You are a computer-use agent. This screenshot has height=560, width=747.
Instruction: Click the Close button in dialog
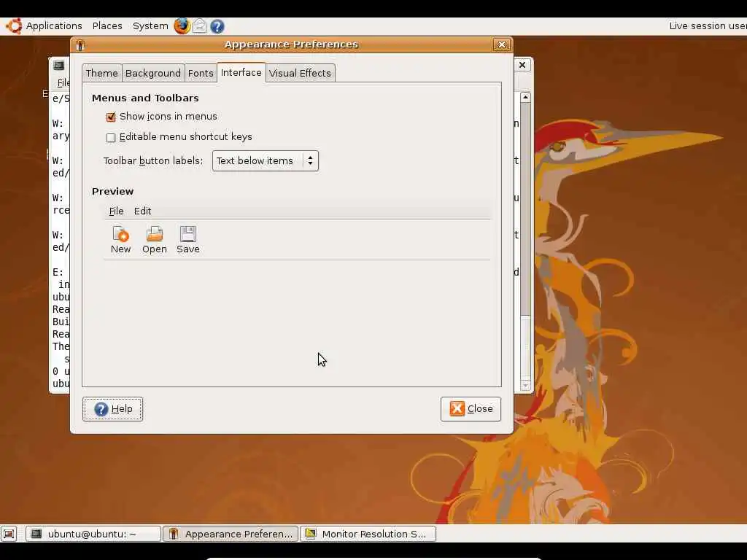(471, 409)
